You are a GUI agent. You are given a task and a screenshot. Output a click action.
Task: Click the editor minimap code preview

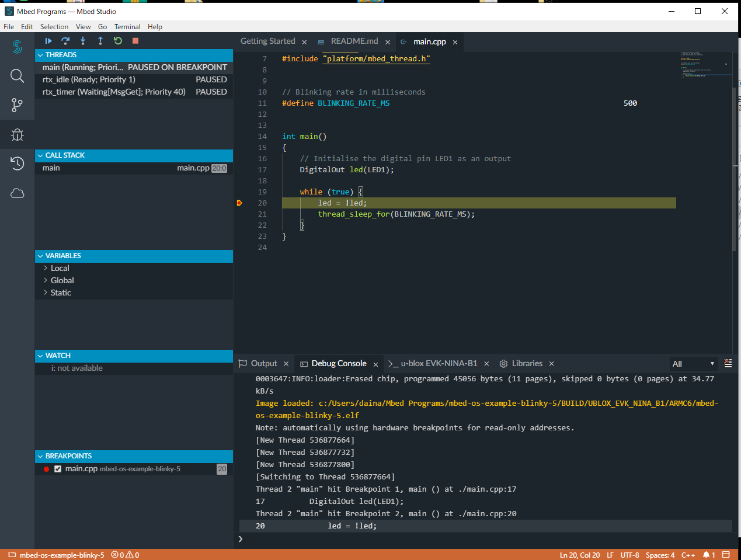click(705, 65)
